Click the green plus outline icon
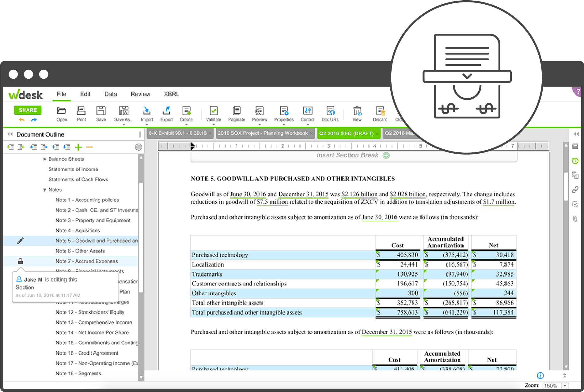Image resolution: width=584 pixels, height=392 pixels. [x=78, y=147]
